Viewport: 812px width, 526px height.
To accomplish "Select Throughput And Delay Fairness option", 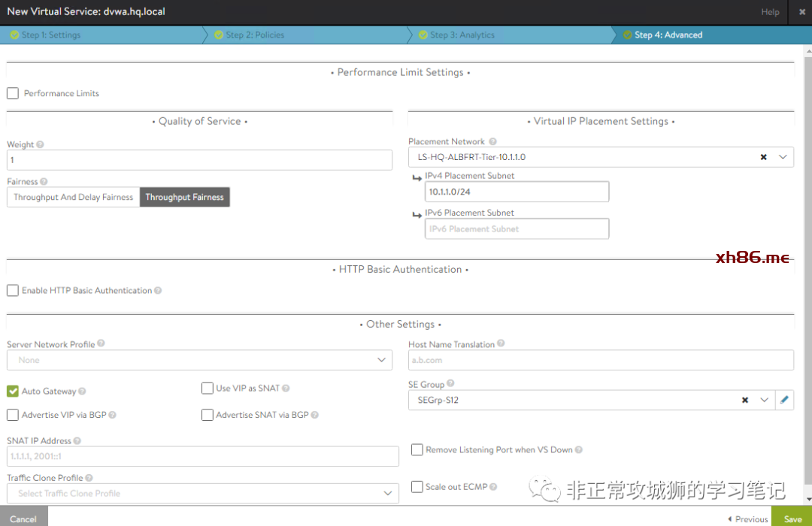I will [73, 198].
